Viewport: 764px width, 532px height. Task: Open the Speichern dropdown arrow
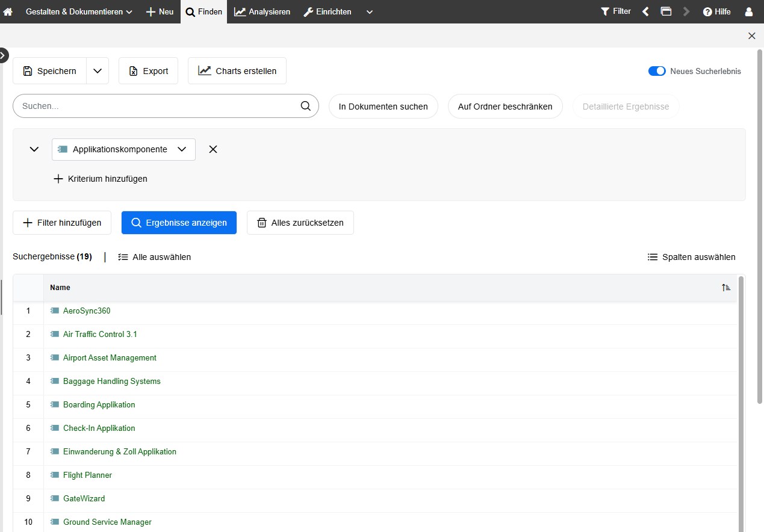97,70
